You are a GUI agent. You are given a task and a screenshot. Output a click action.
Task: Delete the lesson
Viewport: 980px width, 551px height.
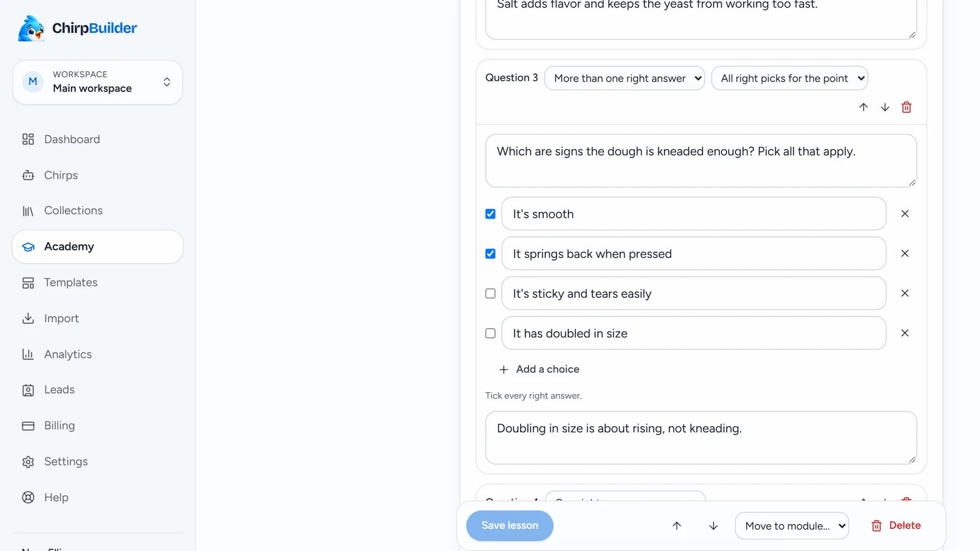point(896,525)
